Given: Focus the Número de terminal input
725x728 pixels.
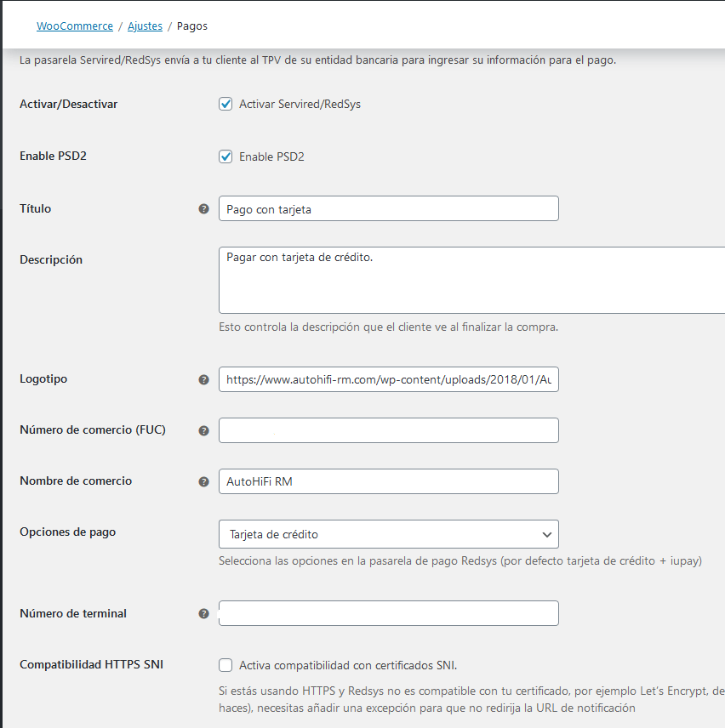Looking at the screenshot, I should click(x=389, y=613).
